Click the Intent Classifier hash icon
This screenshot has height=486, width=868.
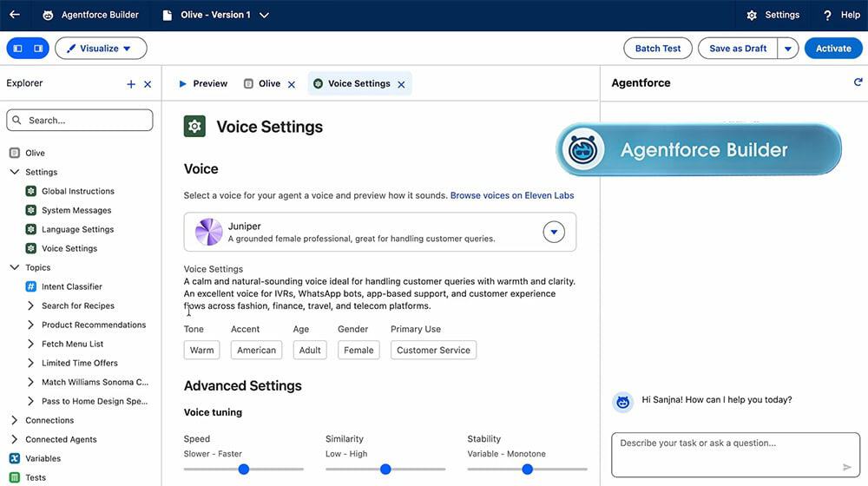pos(31,286)
